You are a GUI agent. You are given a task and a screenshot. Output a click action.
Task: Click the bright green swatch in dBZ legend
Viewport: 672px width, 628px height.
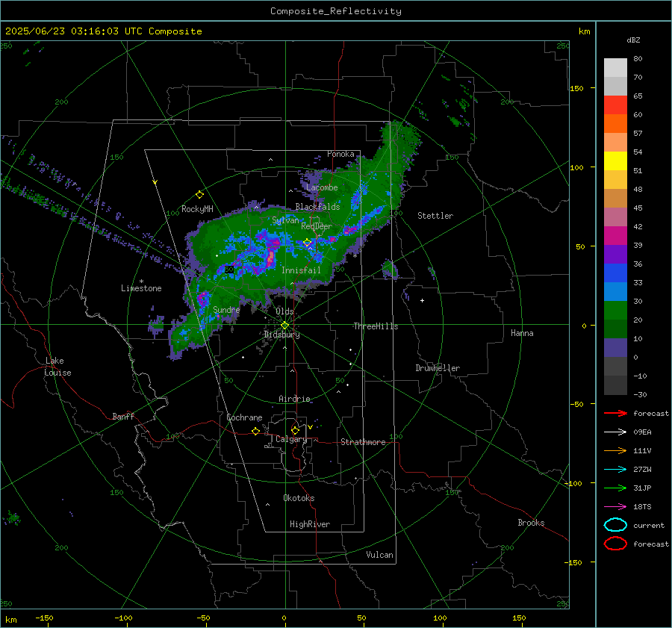[x=615, y=310]
